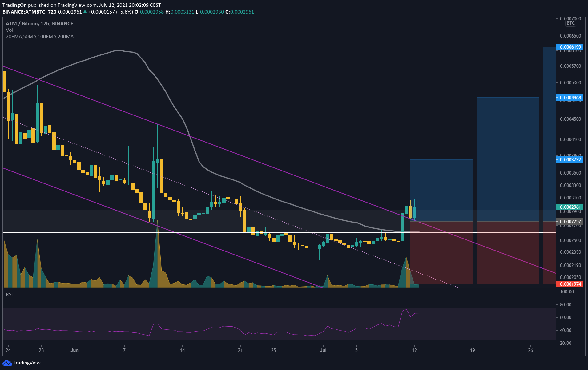Select the 0.0006199 target price label
The height and width of the screenshot is (370, 588).
coord(570,47)
